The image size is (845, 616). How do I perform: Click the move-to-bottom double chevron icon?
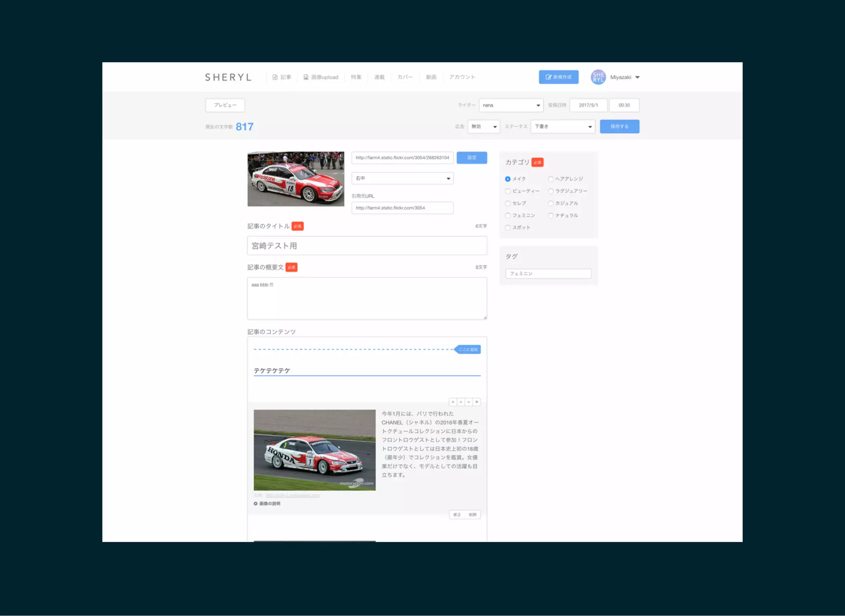(x=477, y=402)
